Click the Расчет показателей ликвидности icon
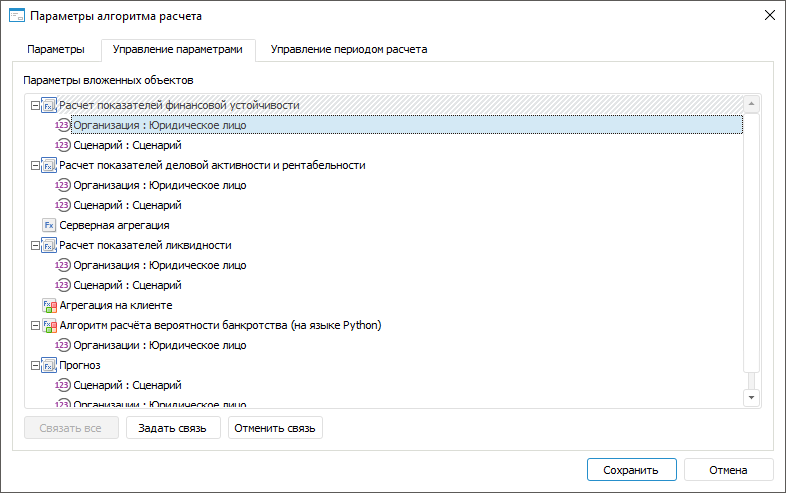 [x=49, y=245]
